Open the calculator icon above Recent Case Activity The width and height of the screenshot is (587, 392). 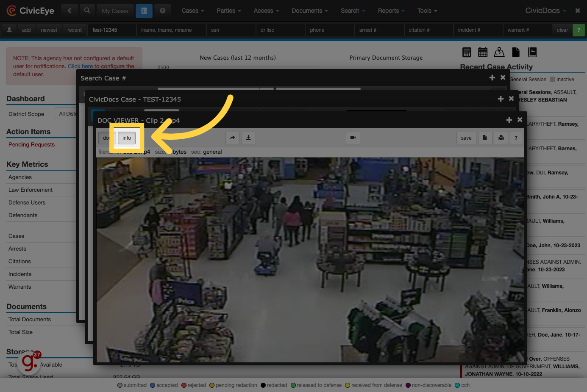pyautogui.click(x=467, y=52)
